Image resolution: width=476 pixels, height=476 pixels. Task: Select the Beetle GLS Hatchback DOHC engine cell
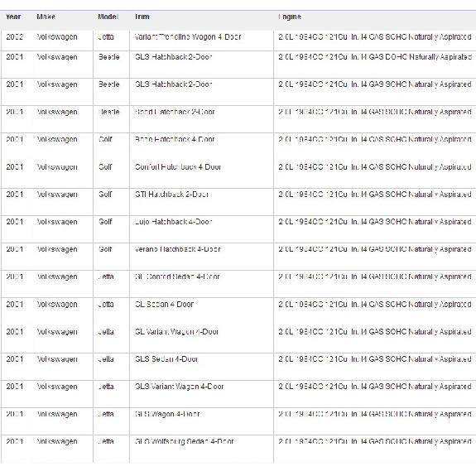[375, 57]
